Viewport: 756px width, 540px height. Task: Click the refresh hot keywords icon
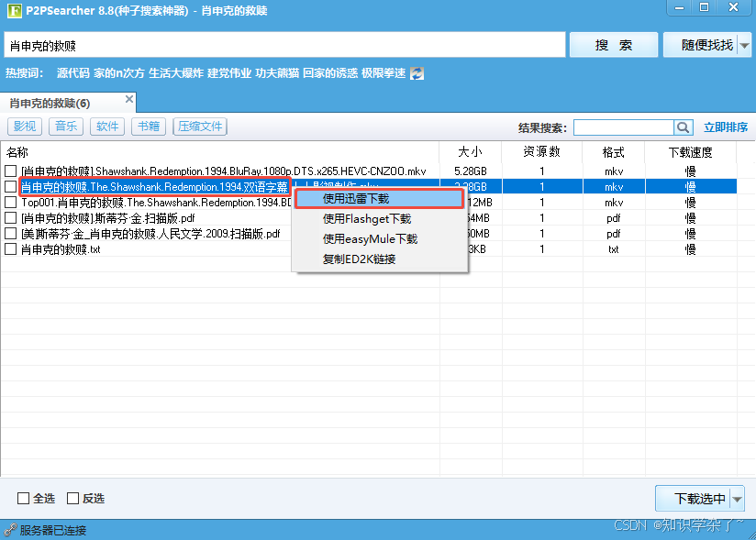417,73
